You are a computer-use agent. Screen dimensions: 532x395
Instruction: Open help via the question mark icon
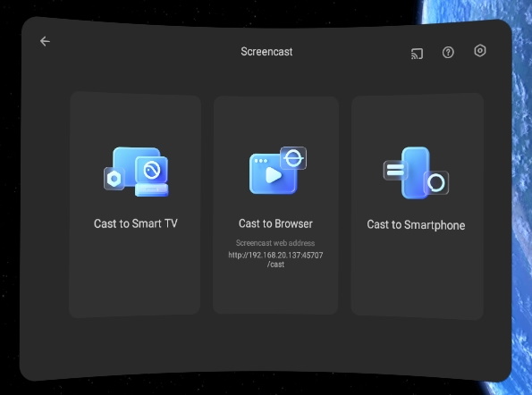pyautogui.click(x=448, y=52)
